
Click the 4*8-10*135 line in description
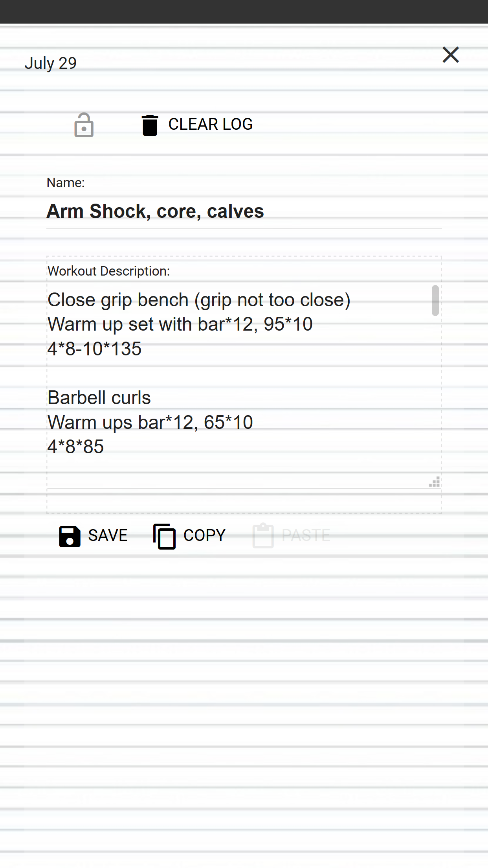tap(94, 349)
